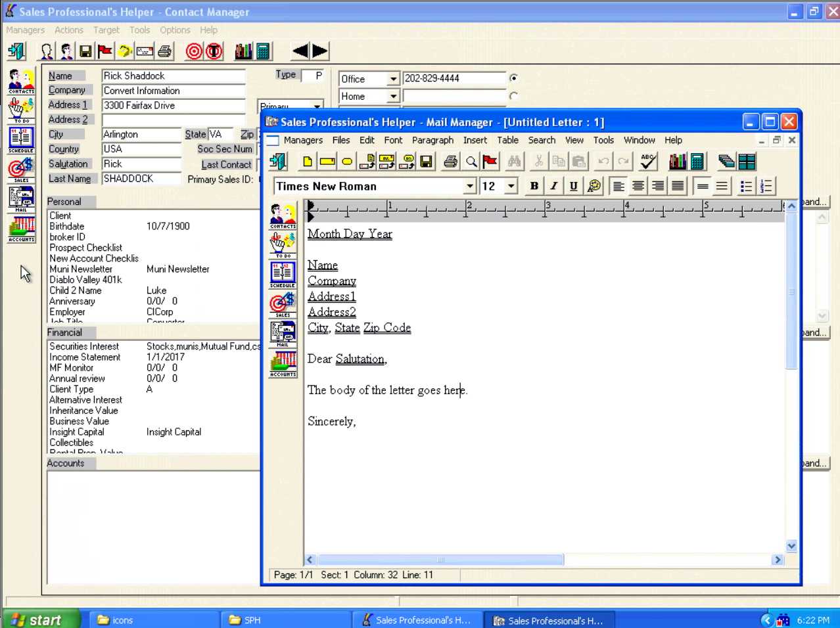Click the vertical scrollbar thumb in Mail Manager
Viewport: 840px width, 628px height.
(791, 291)
